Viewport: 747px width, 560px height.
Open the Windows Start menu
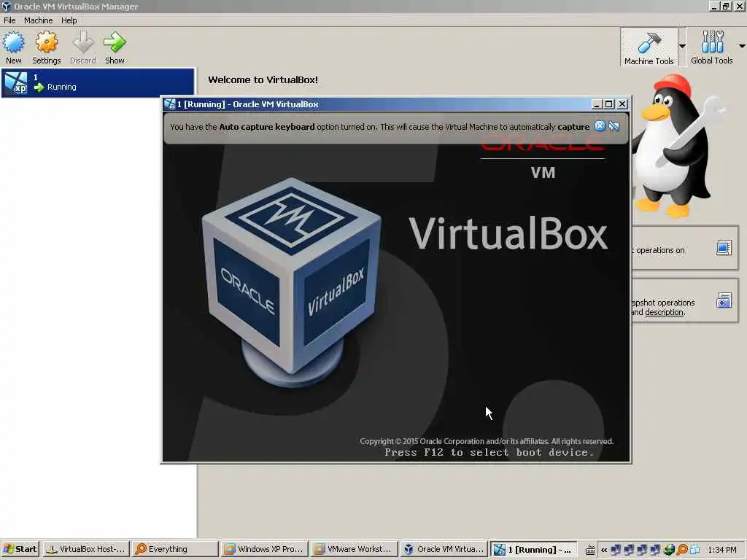click(20, 549)
